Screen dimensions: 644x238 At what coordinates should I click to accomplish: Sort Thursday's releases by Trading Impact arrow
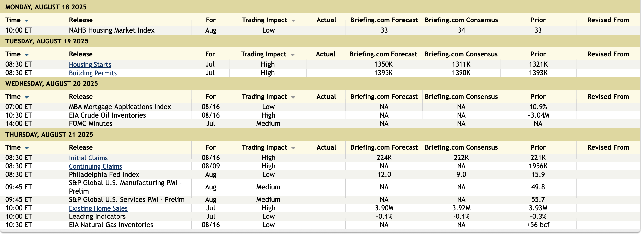coord(294,148)
